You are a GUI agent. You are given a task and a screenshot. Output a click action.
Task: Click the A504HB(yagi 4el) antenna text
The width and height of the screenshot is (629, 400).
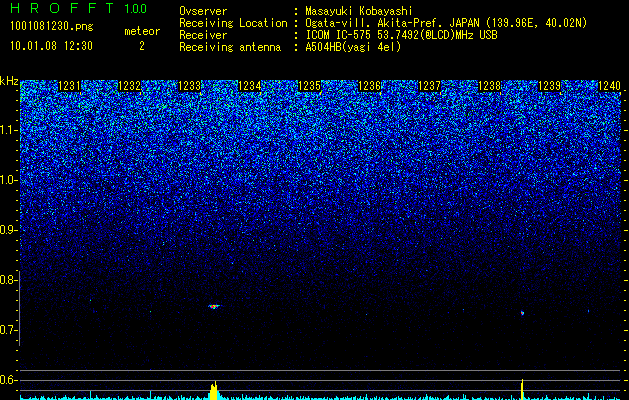coord(353,47)
